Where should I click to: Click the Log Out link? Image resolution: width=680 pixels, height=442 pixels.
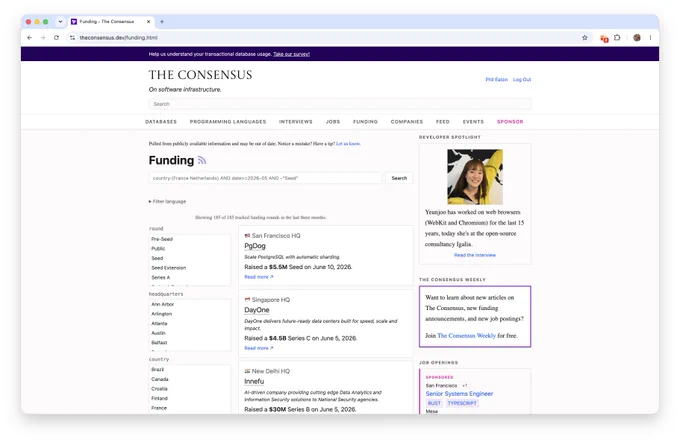pyautogui.click(x=522, y=80)
